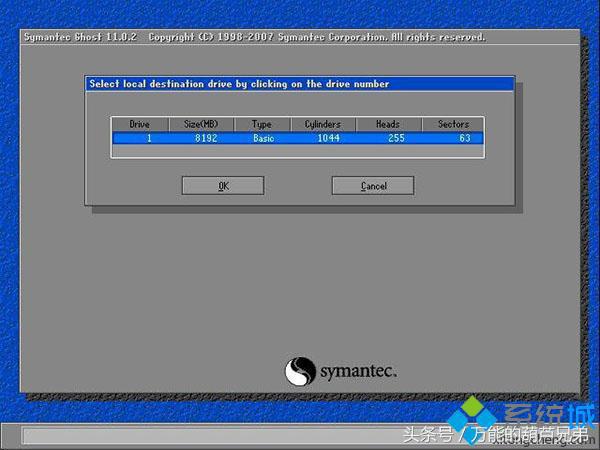The width and height of the screenshot is (600, 450).
Task: Click the OK button
Action: click(223, 186)
